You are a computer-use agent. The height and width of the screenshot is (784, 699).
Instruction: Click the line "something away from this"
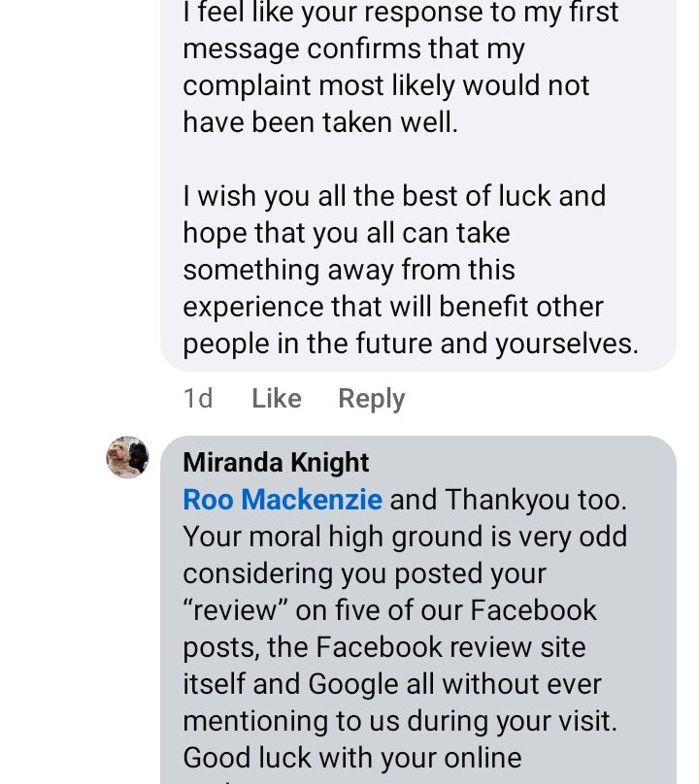(x=349, y=270)
